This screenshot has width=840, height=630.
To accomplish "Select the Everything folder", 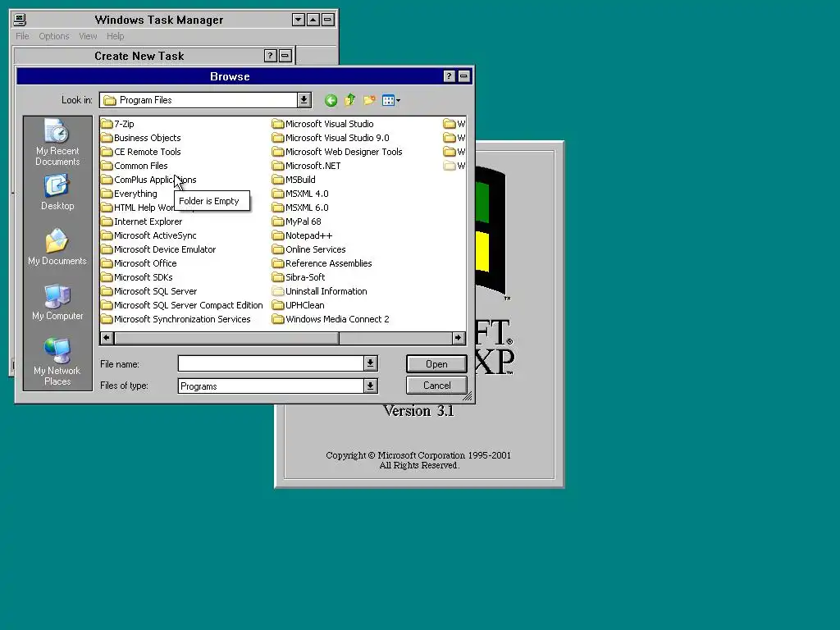I will [x=130, y=194].
